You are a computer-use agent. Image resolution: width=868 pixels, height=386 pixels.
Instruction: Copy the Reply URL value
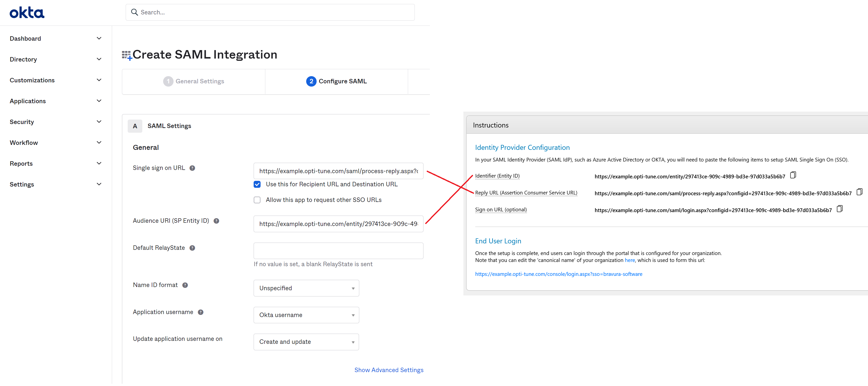coord(859,192)
